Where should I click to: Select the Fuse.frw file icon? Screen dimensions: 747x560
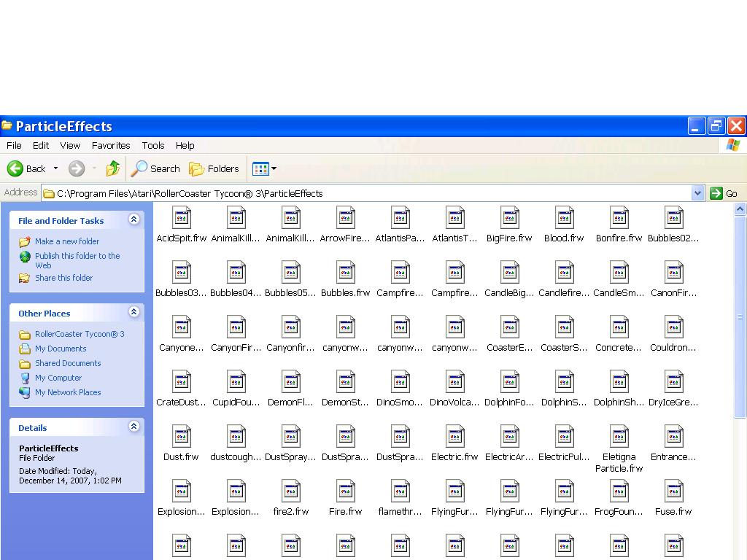(x=673, y=491)
